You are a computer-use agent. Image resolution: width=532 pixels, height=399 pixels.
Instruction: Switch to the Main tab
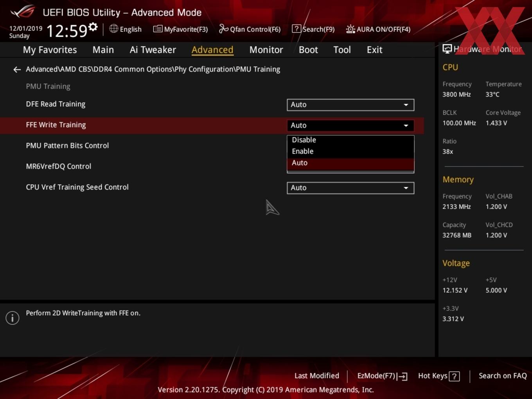103,50
